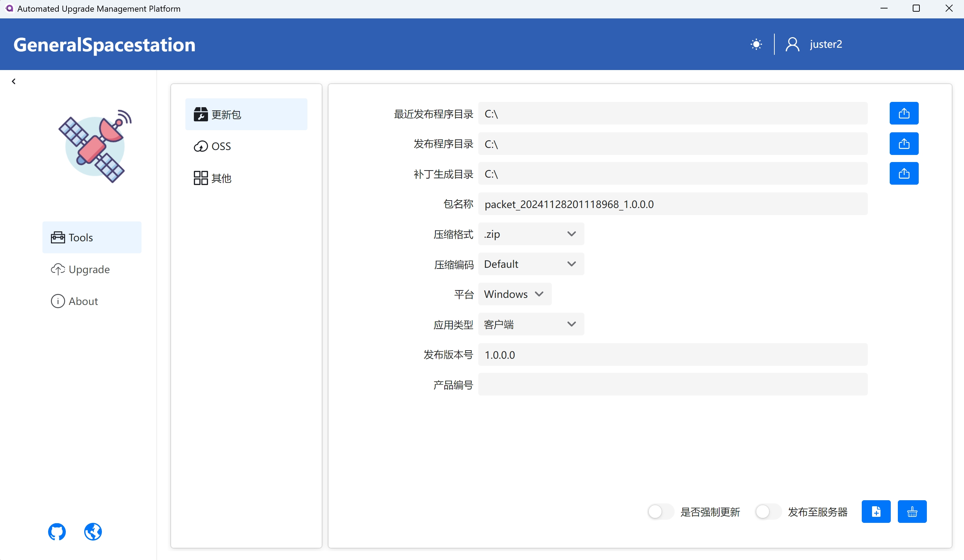Screen dimensions: 964x560
Task: Minimize the application window
Action: click(x=884, y=8)
